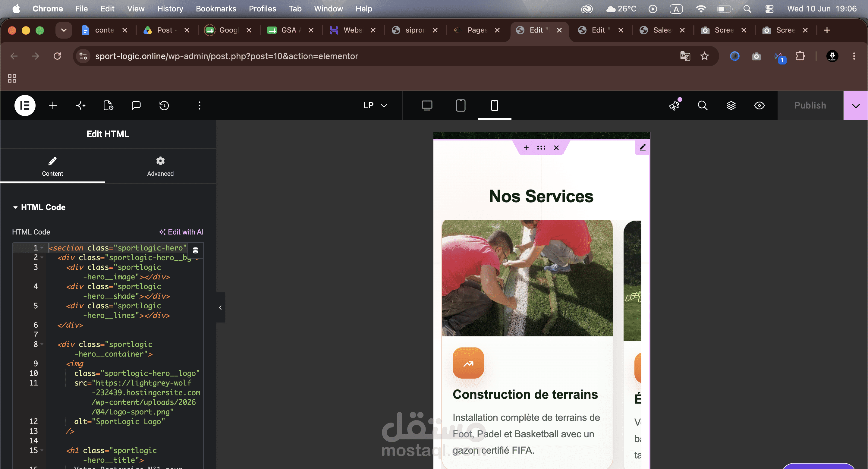Click the Publish button
This screenshot has height=469, width=868.
tap(810, 105)
